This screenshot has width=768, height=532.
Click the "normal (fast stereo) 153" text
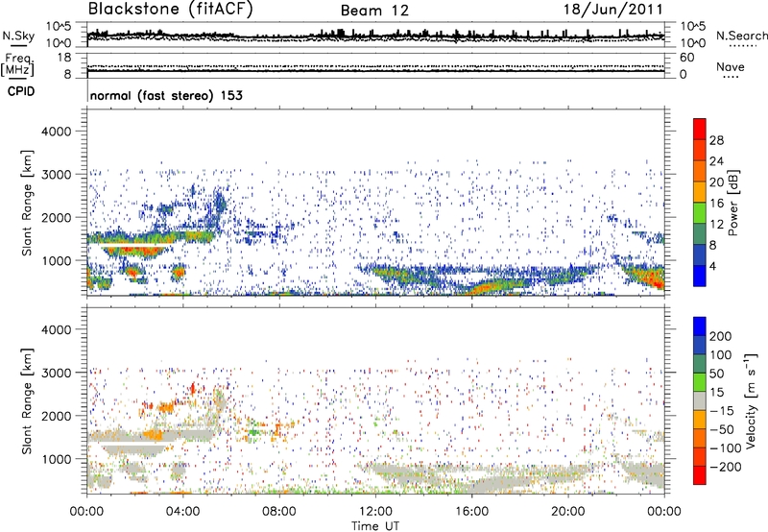pos(166,95)
